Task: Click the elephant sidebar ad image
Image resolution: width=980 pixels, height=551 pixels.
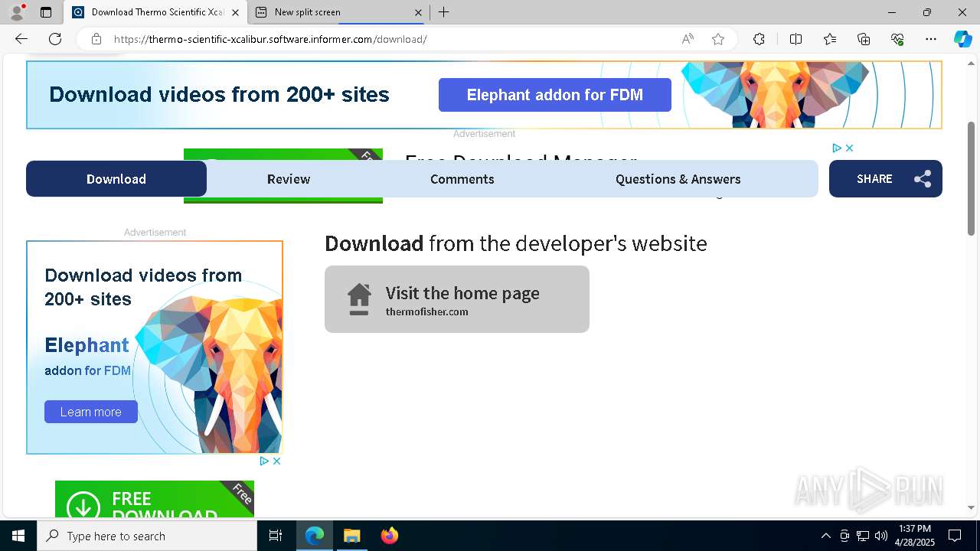Action: pyautogui.click(x=155, y=347)
